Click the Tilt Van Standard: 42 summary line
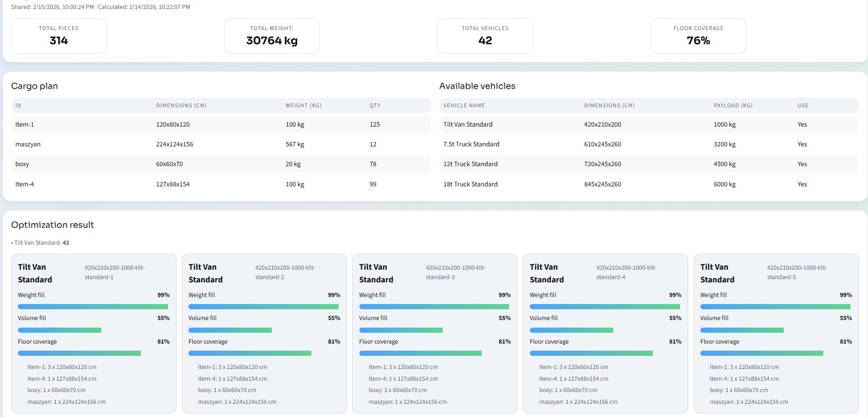 coord(41,243)
